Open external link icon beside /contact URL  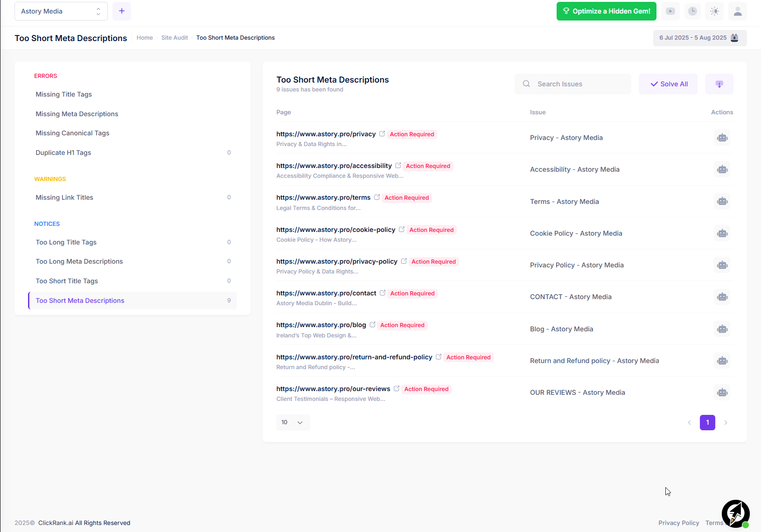pos(383,293)
